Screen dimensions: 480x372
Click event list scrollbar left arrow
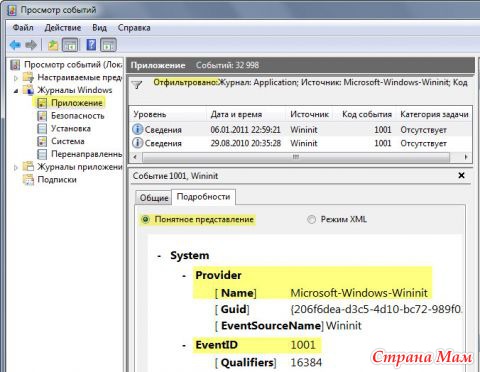point(135,157)
